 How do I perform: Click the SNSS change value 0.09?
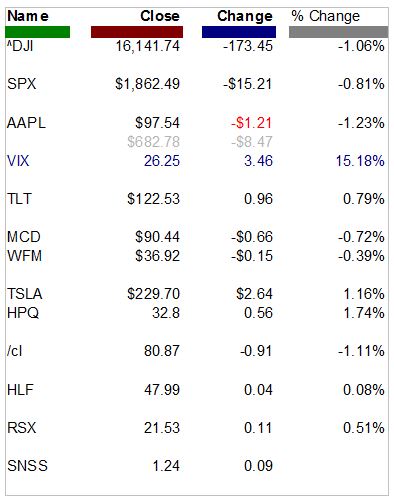[x=258, y=466]
